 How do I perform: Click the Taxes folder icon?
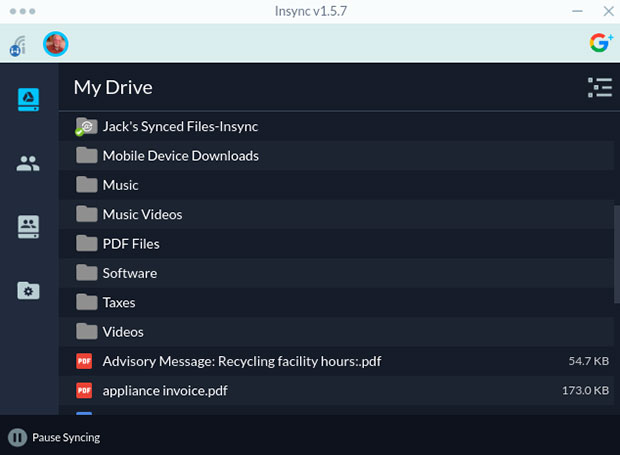87,302
